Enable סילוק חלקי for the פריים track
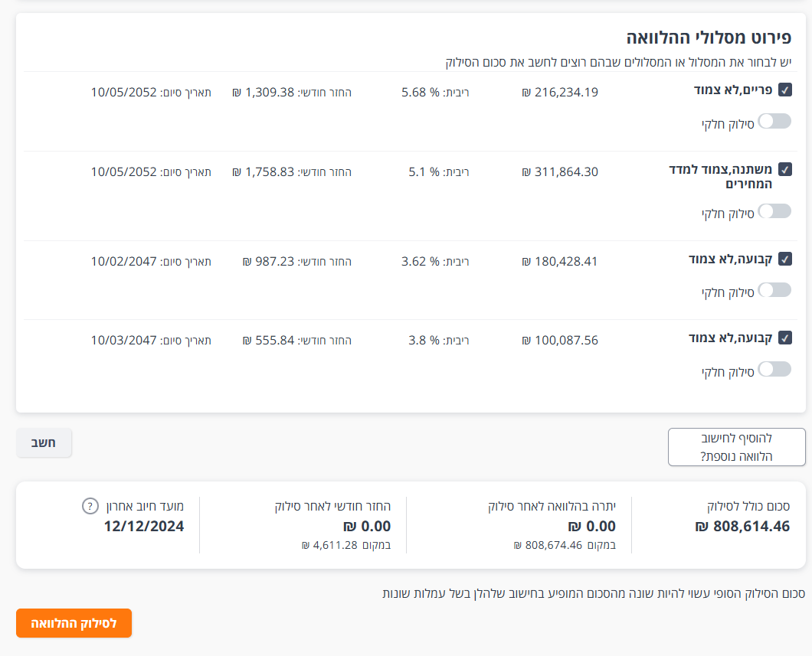812x656 pixels. coord(774,121)
